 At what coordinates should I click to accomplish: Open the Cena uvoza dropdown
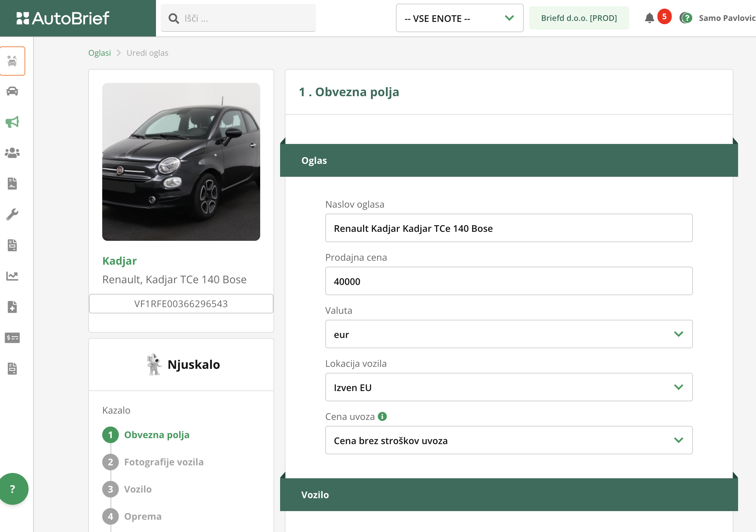click(509, 440)
